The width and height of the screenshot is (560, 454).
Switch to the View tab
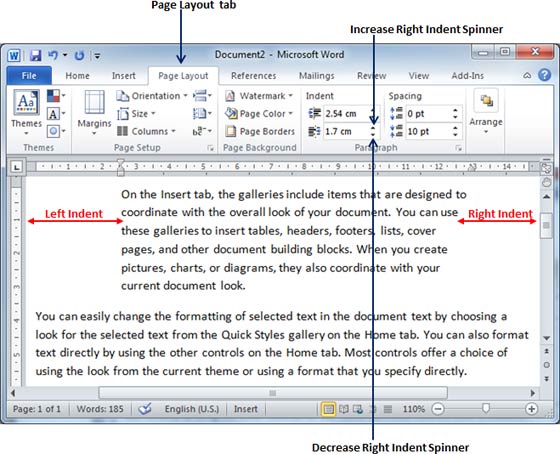click(419, 76)
